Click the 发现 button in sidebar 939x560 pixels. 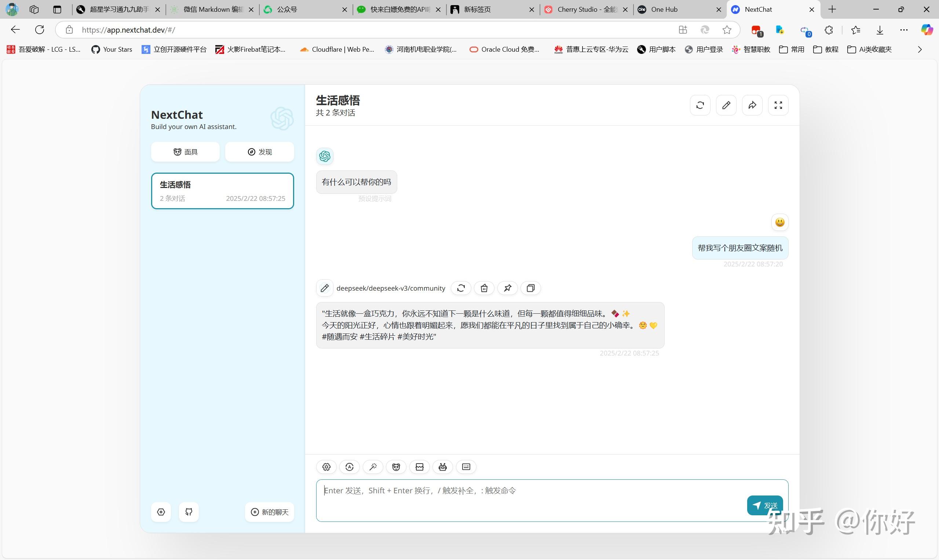(260, 152)
